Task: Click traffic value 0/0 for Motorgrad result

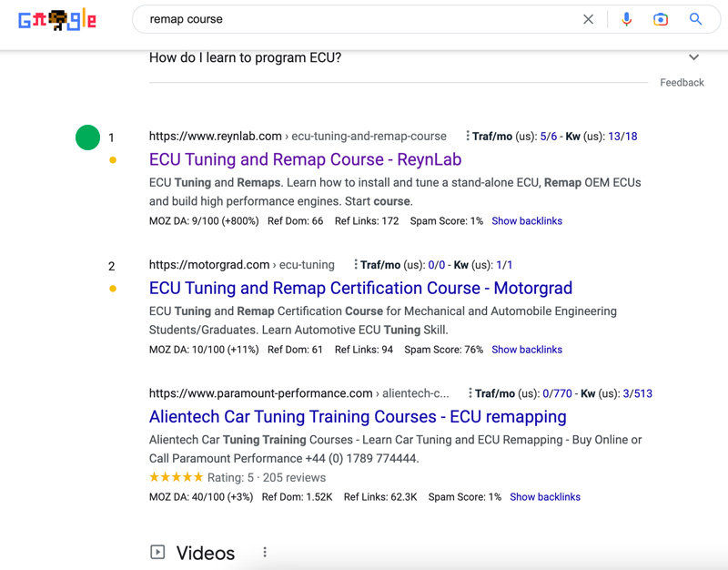Action: coord(437,265)
